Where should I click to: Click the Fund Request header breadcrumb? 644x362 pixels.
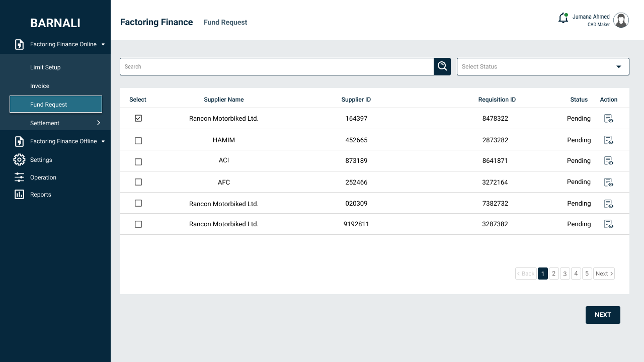coord(225,22)
